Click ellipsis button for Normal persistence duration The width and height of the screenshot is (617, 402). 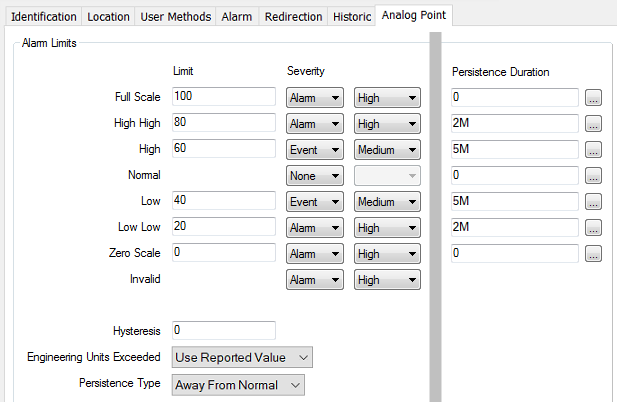pyautogui.click(x=593, y=176)
